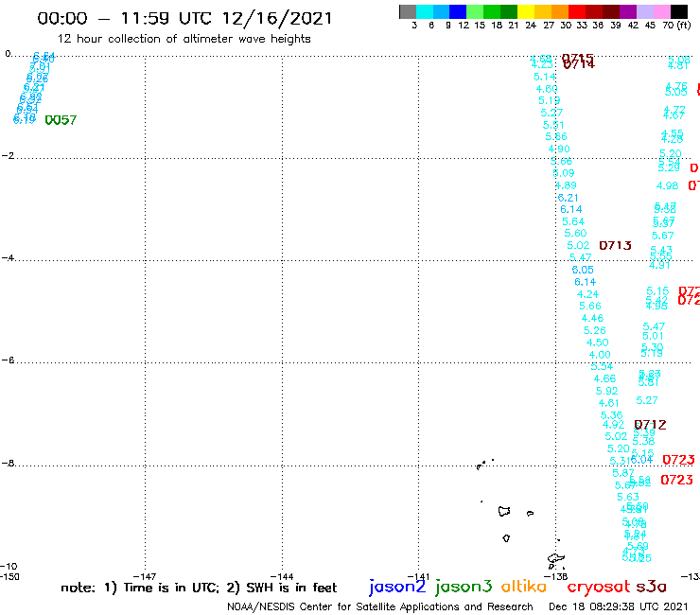This screenshot has width=700, height=615.
Task: Click the -141 longitude axis label
Action: 418,576
